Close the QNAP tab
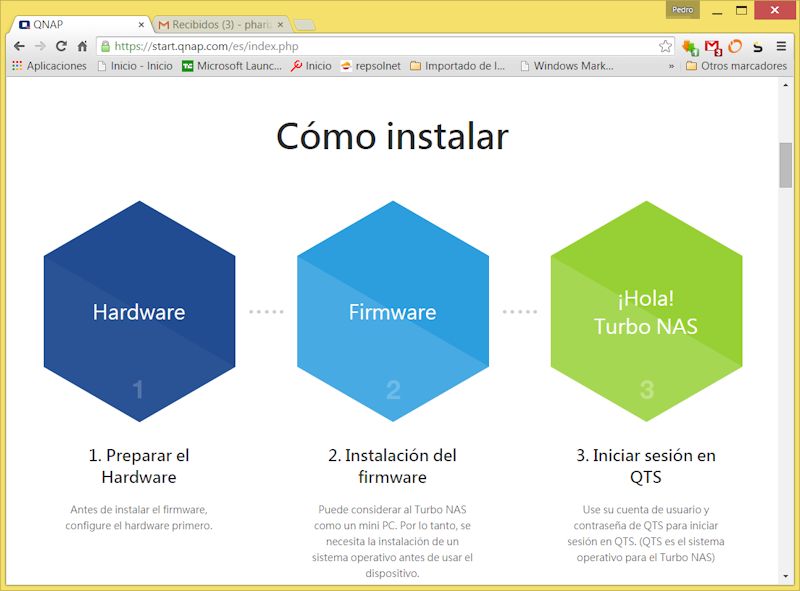 click(x=141, y=24)
